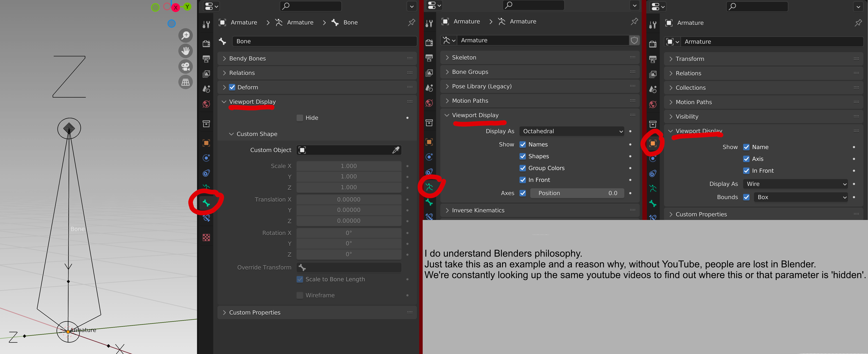Viewport: 868px width, 354px height.
Task: Open Bone Constraints icon in left panel
Action: tap(206, 218)
